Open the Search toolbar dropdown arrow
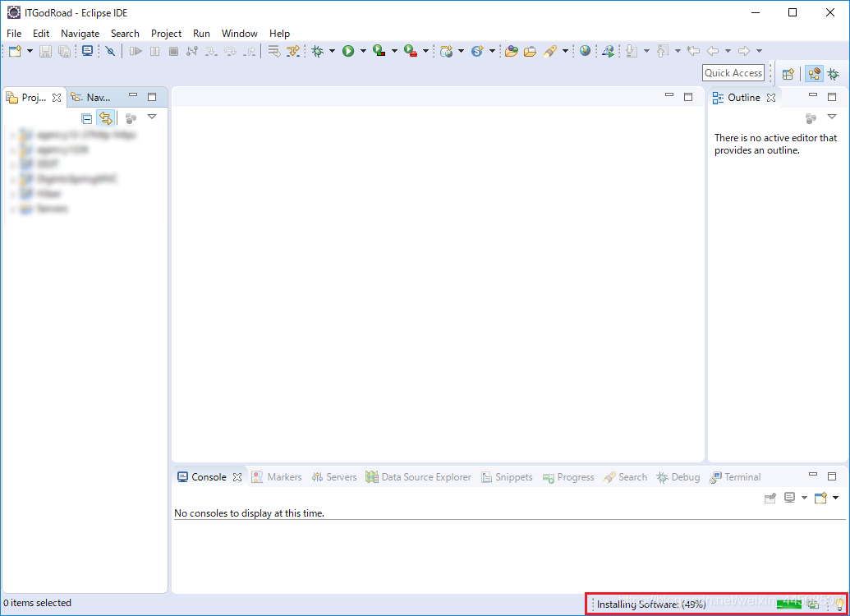Screen dimensions: 850x616 pos(565,51)
